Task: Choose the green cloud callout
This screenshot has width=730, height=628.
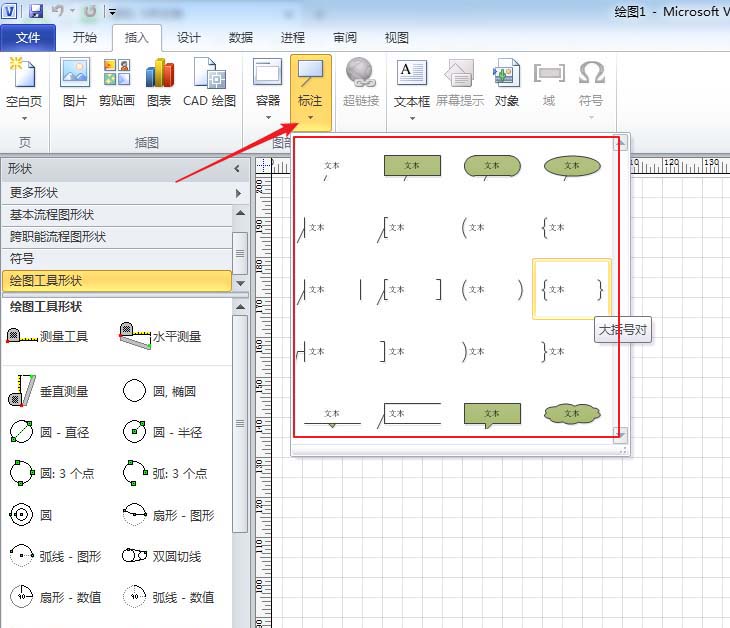Action: pos(572,413)
